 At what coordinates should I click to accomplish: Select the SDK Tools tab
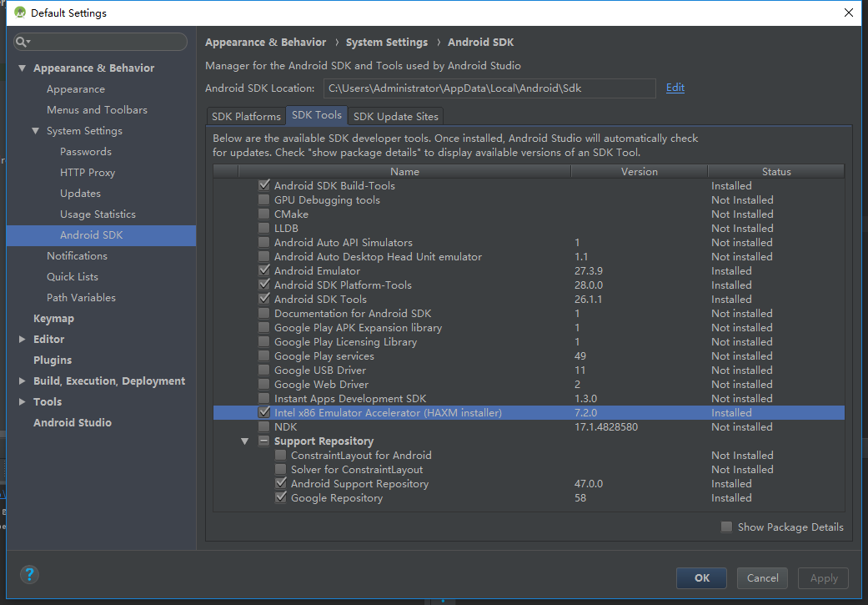coord(317,115)
